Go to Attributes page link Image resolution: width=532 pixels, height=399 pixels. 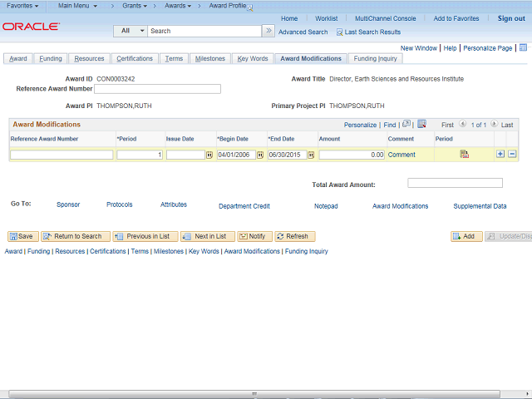pos(174,204)
